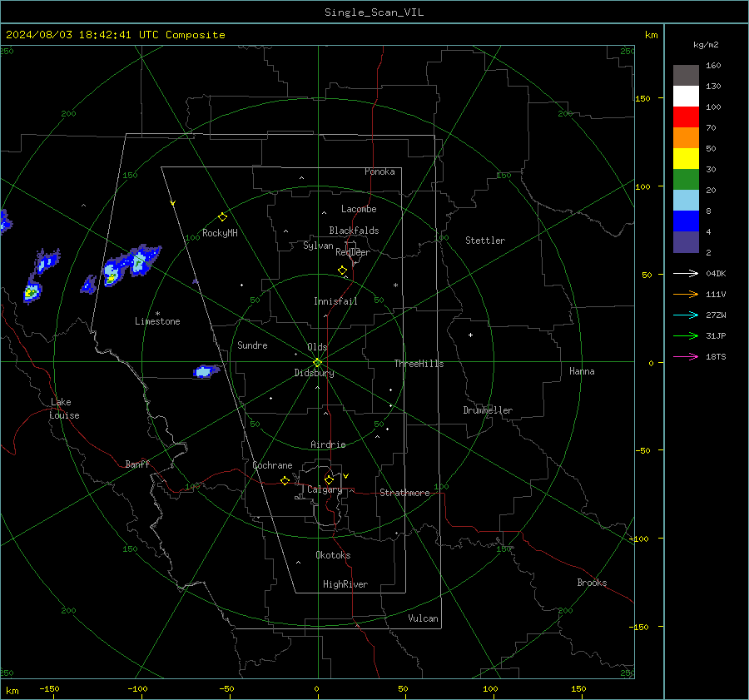Click the cyan 27ZW arrow icon
The height and width of the screenshot is (700, 749).
pyautogui.click(x=686, y=315)
